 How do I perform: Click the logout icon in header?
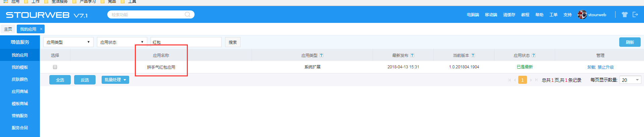(635, 14)
